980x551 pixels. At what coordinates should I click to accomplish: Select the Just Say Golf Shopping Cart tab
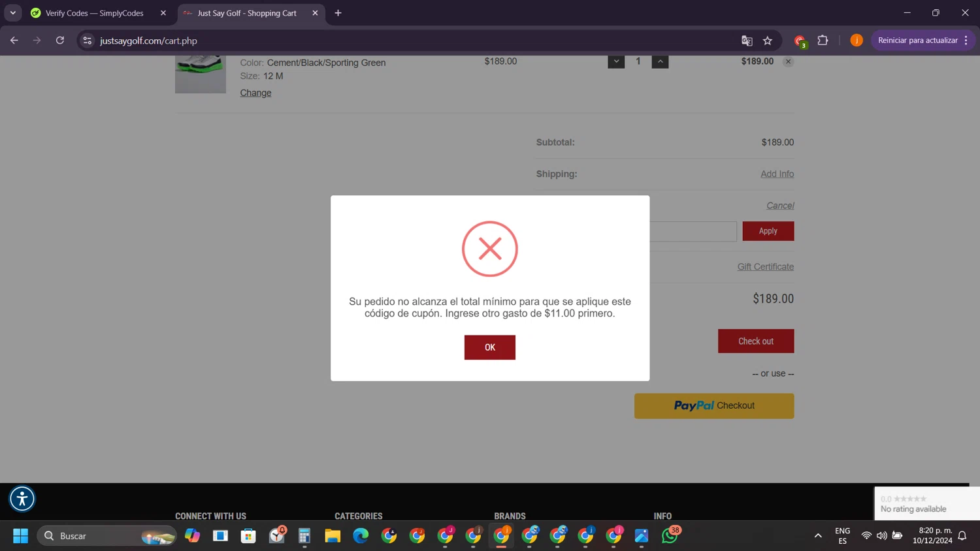click(247, 13)
